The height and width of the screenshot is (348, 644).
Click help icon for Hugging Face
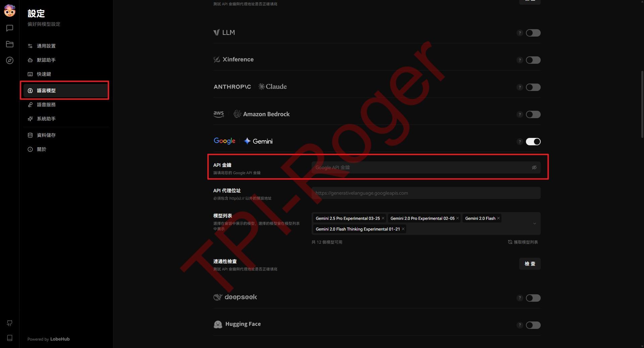520,325
